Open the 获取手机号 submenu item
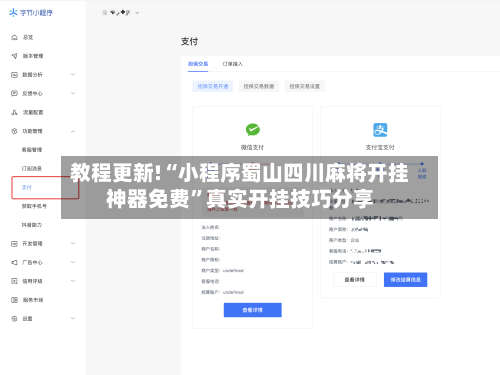Viewport: 500px width, 375px height. 34,206
